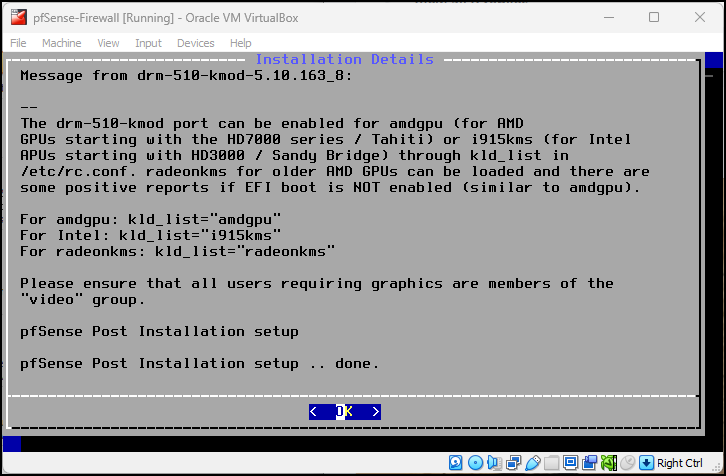Click 'Message from drm-510-kmod-5.10.163_8:' line
Viewport: 726px width, 476px height.
(186, 75)
